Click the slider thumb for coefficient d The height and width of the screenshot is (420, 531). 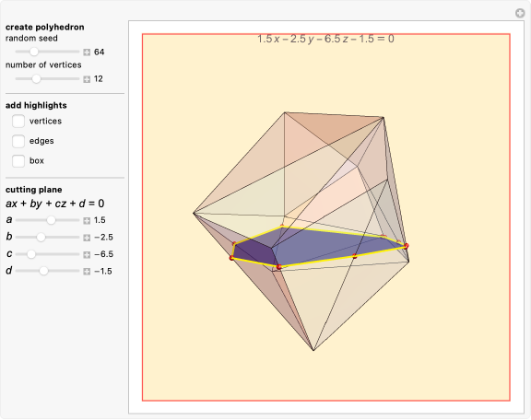pyautogui.click(x=43, y=271)
